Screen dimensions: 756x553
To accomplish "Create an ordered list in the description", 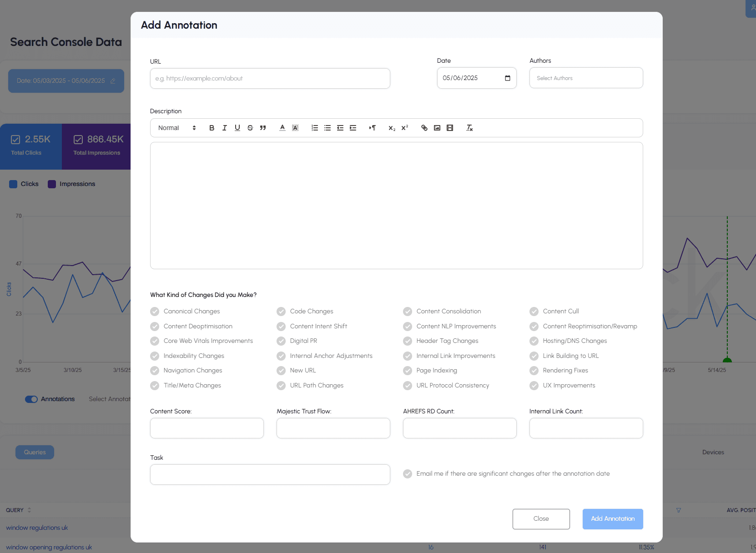I will coord(315,128).
